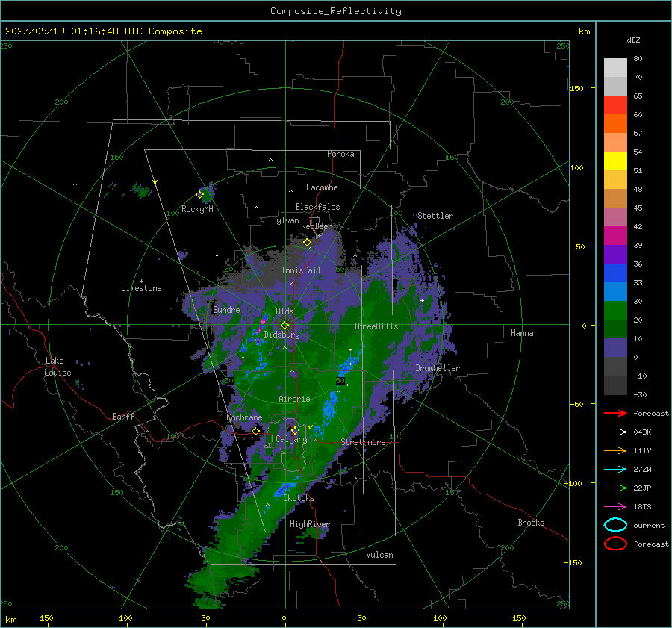Screen dimensions: 672x628
Task: Click the Innisfail city label
Action: (301, 270)
